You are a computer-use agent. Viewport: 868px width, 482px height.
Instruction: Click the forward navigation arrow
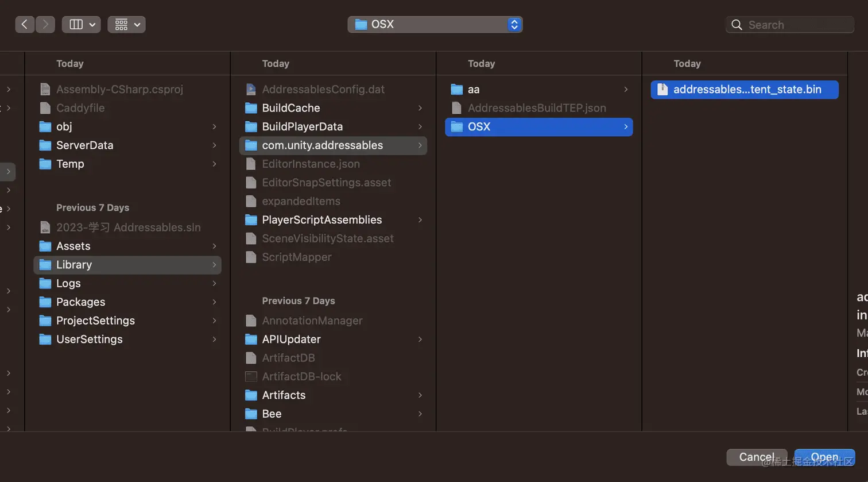pos(45,24)
